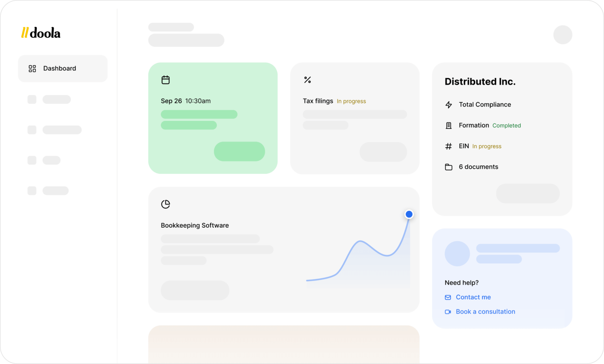Select the percent icon on Tax filings card

pyautogui.click(x=307, y=80)
